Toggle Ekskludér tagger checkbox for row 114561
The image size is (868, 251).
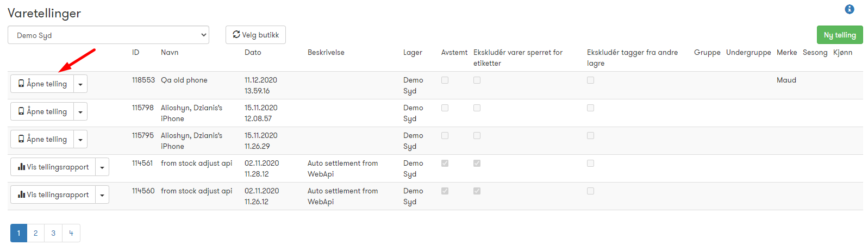tap(591, 163)
